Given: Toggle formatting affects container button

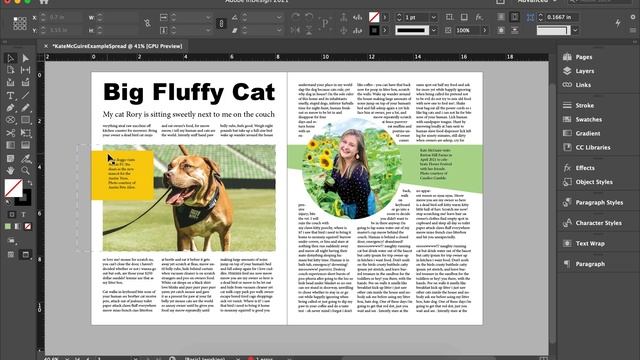Looking at the screenshot, I should [x=12, y=214].
